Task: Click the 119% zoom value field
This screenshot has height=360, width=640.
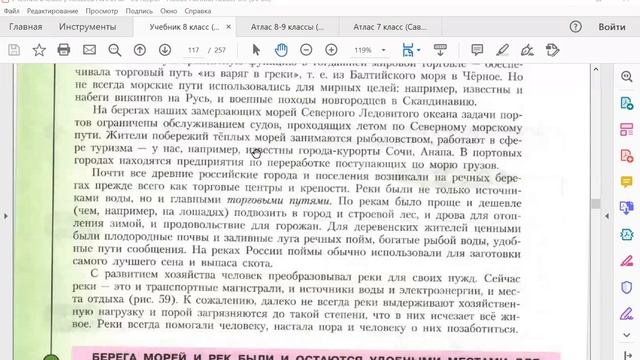Action: [x=363, y=50]
